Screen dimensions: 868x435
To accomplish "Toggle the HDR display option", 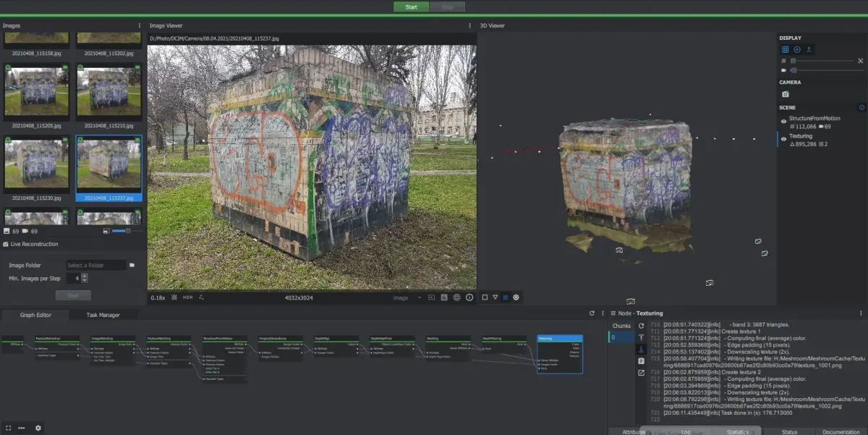I will (x=188, y=297).
